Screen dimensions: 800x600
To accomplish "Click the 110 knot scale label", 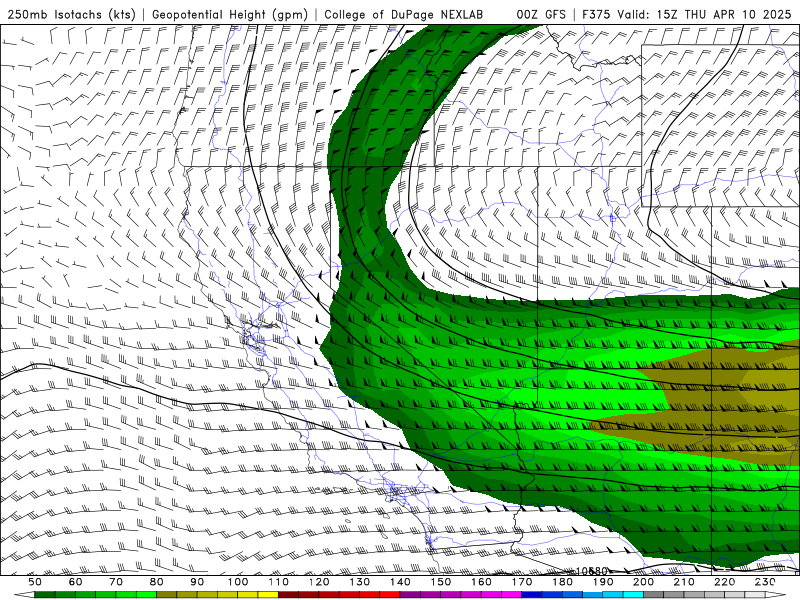I will [x=278, y=582].
